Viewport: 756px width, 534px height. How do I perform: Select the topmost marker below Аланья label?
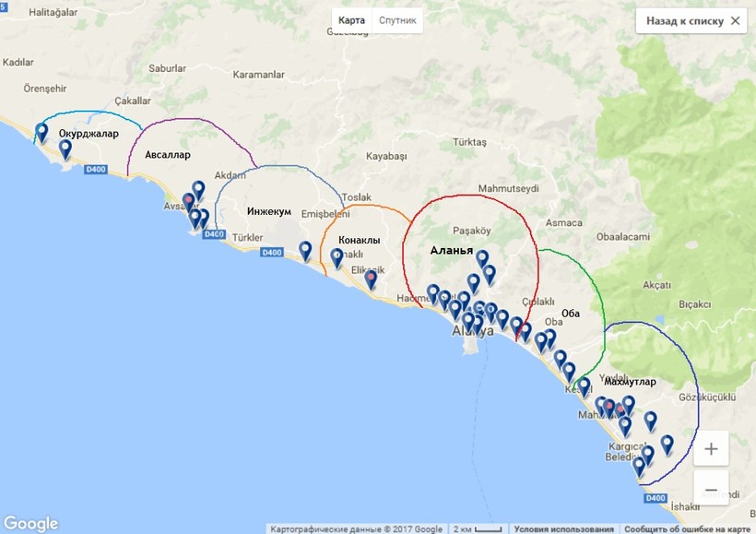click(481, 258)
